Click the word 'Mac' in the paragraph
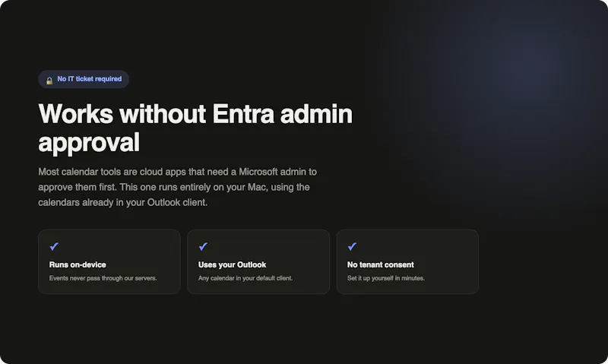The height and width of the screenshot is (364, 608). pyautogui.click(x=257, y=187)
